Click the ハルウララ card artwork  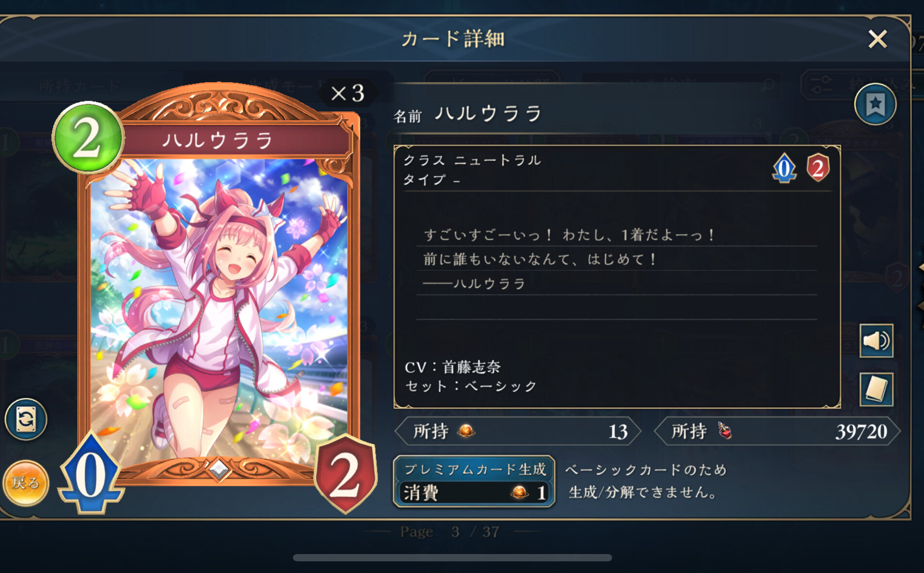point(219,311)
